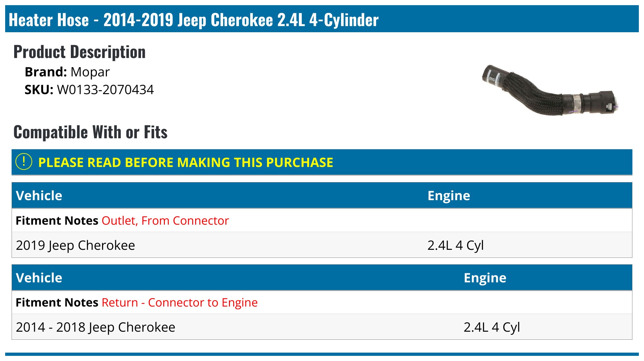Click the first Vehicle column header
The height and width of the screenshot is (361, 644).
[39, 196]
